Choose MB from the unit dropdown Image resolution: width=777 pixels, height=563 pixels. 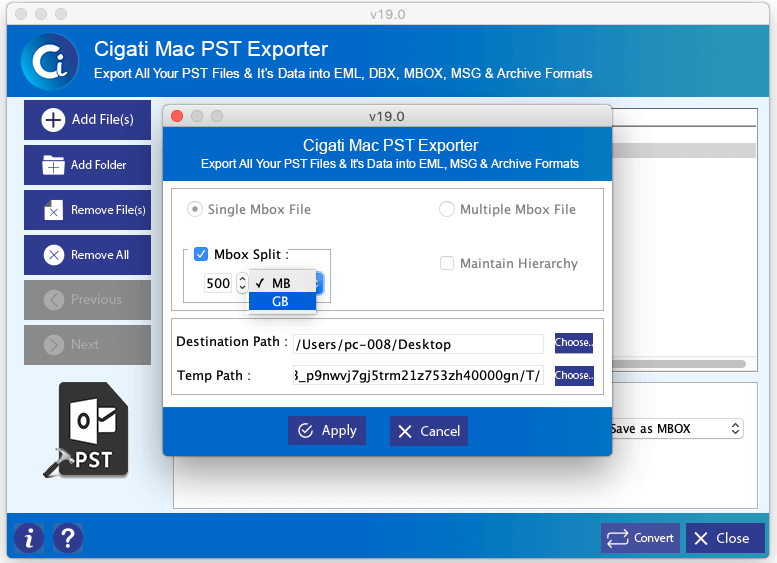[x=282, y=283]
